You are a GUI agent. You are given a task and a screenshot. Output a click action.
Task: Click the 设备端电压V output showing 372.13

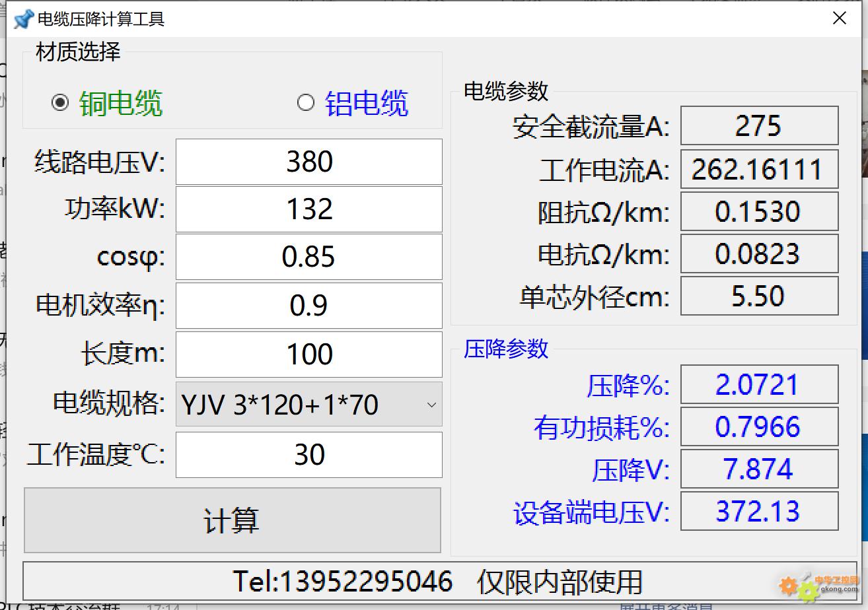point(758,511)
